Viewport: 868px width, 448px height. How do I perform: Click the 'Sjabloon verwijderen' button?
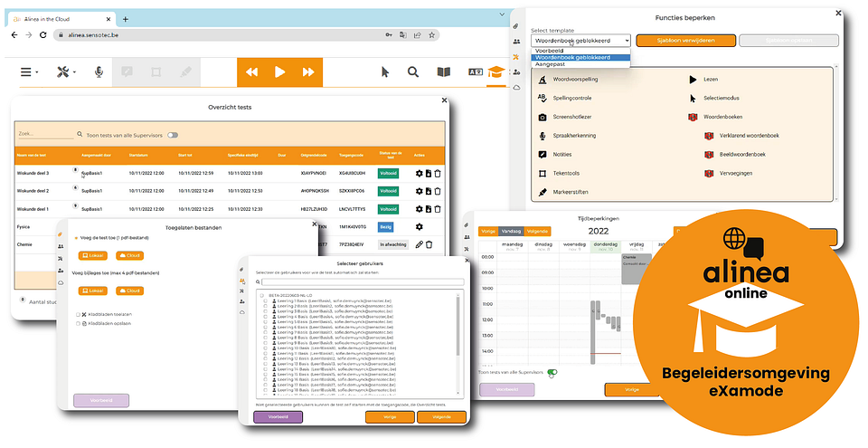[x=686, y=41]
